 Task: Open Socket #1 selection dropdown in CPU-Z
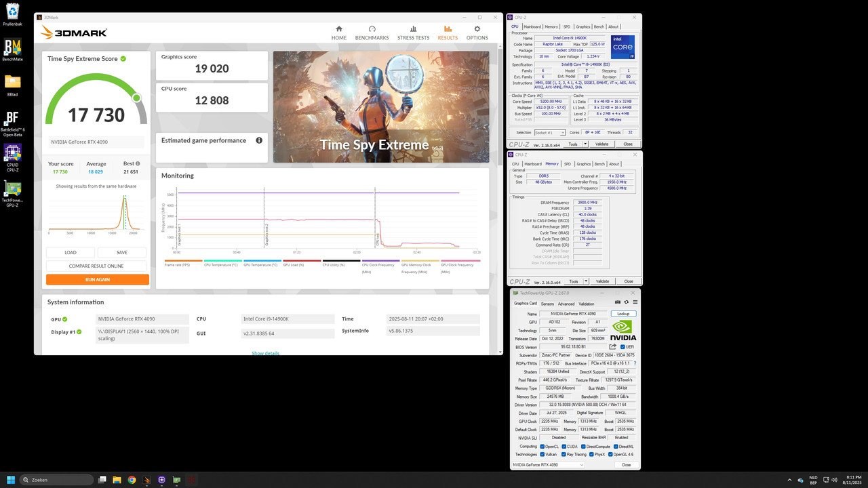549,133
